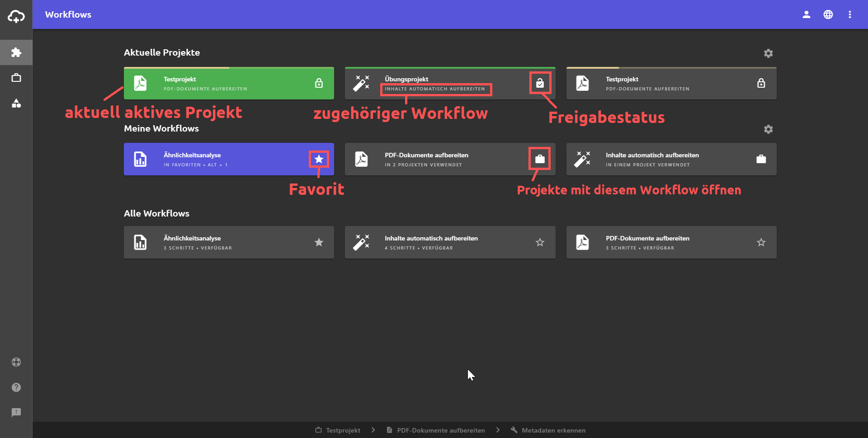The width and height of the screenshot is (868, 438).
Task: Open the user account icon in header
Action: pyautogui.click(x=807, y=14)
